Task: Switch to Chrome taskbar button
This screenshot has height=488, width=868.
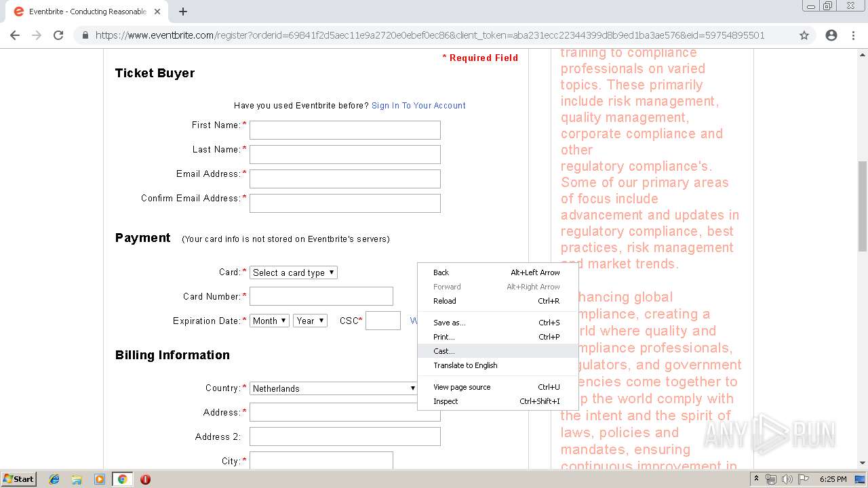Action: click(122, 479)
